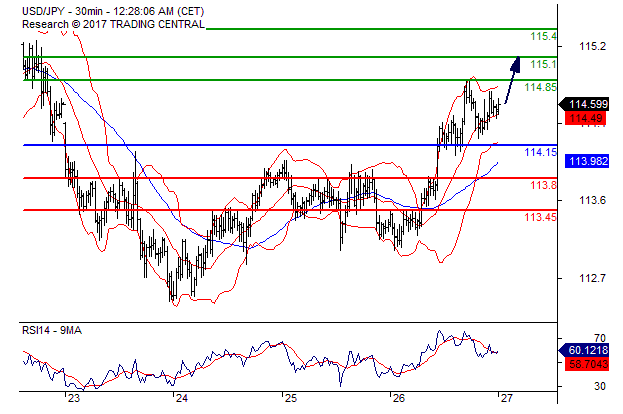Viewport: 623px width, 414px height.
Task: Select date 23 on the time axis
Action: [74, 399]
